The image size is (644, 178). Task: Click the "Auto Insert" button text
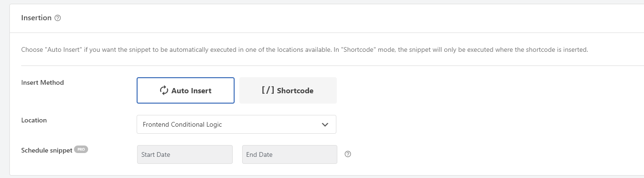click(x=191, y=90)
